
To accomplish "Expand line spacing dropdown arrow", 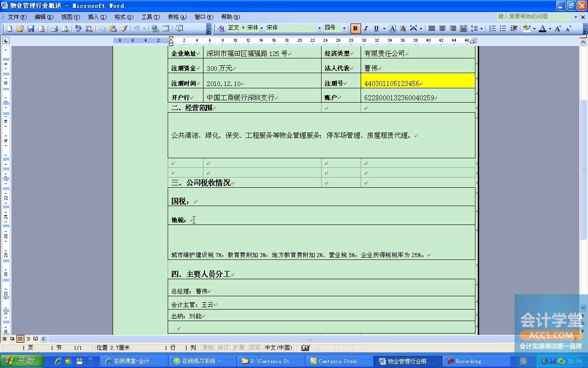I will tap(481, 29).
